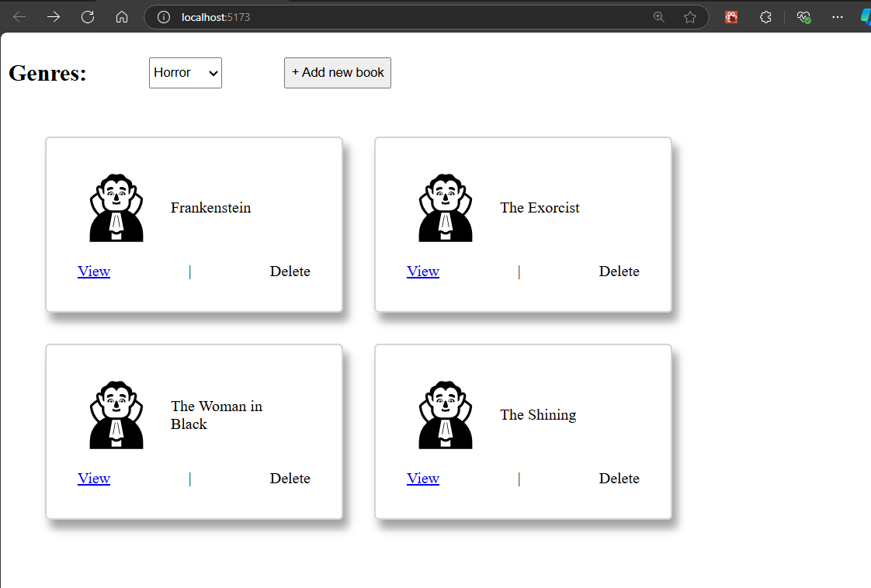
Task: Open the Horror genre dropdown
Action: tap(186, 73)
